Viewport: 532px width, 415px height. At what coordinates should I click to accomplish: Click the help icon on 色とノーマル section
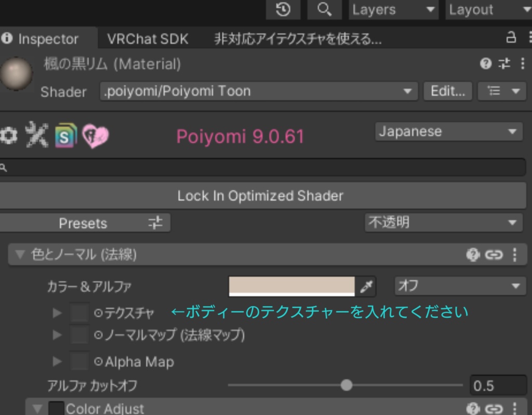tap(473, 255)
